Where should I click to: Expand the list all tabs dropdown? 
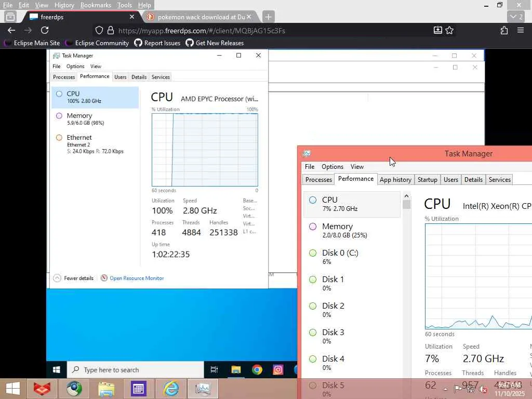(x=516, y=17)
